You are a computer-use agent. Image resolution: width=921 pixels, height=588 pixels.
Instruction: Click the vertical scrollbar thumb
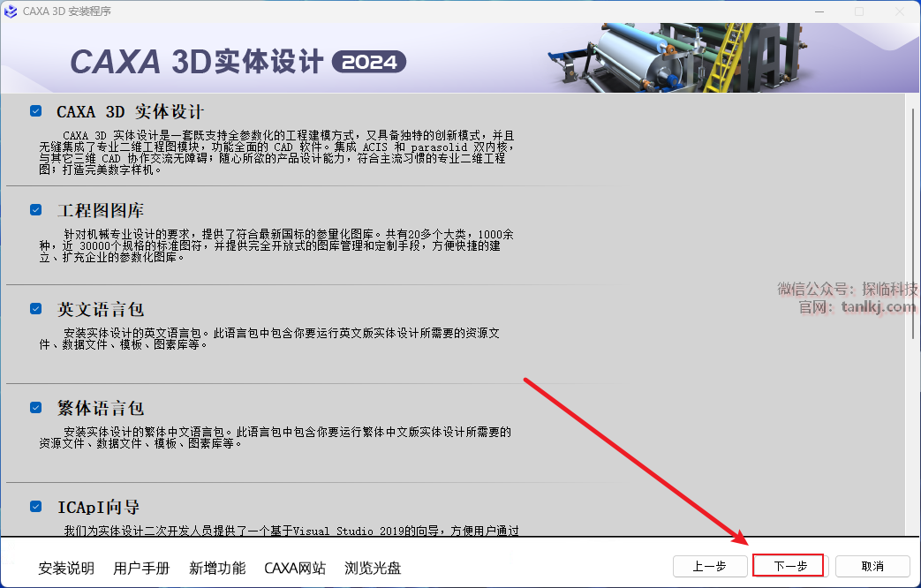(x=913, y=221)
